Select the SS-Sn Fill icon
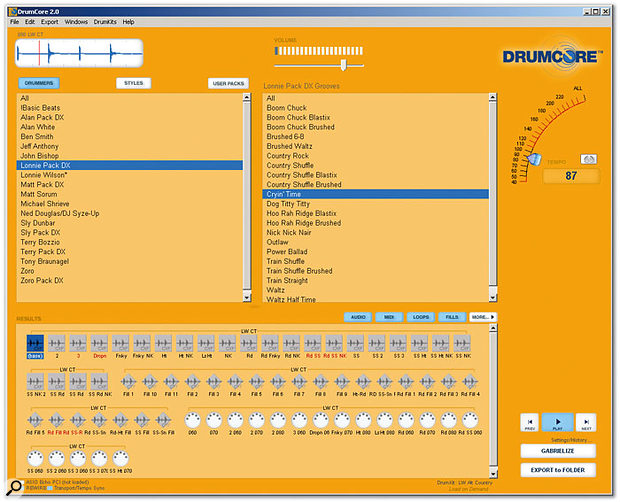 [x=163, y=420]
